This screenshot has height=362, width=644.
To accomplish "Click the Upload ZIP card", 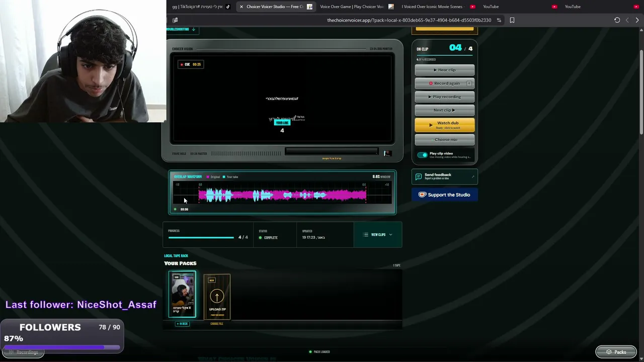I will [217, 297].
